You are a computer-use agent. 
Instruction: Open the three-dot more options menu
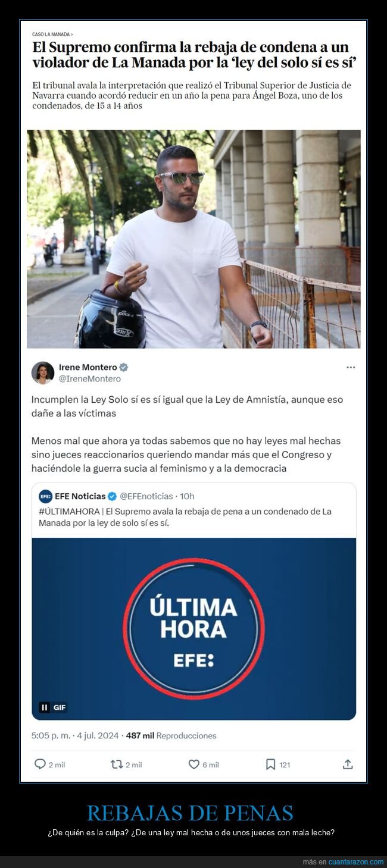tap(351, 367)
